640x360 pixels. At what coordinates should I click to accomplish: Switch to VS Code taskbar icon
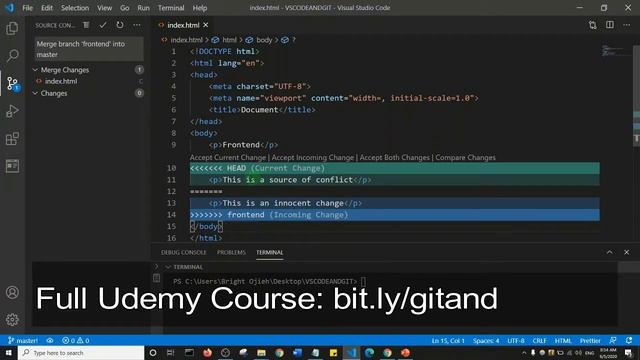pos(351,353)
